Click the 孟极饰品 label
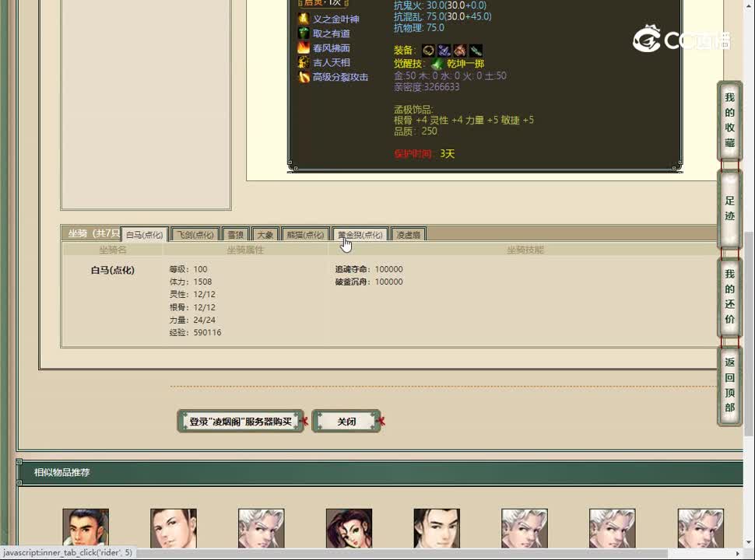The height and width of the screenshot is (560, 755). pos(413,109)
